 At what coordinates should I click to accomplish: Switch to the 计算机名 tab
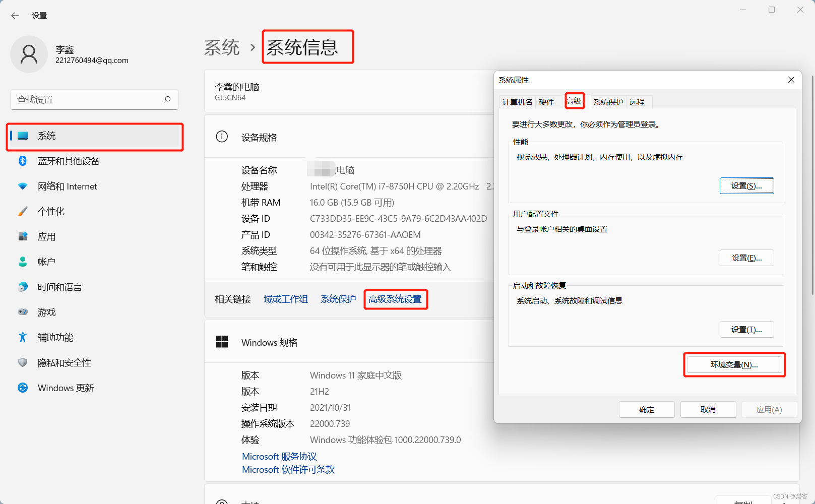[x=517, y=102]
